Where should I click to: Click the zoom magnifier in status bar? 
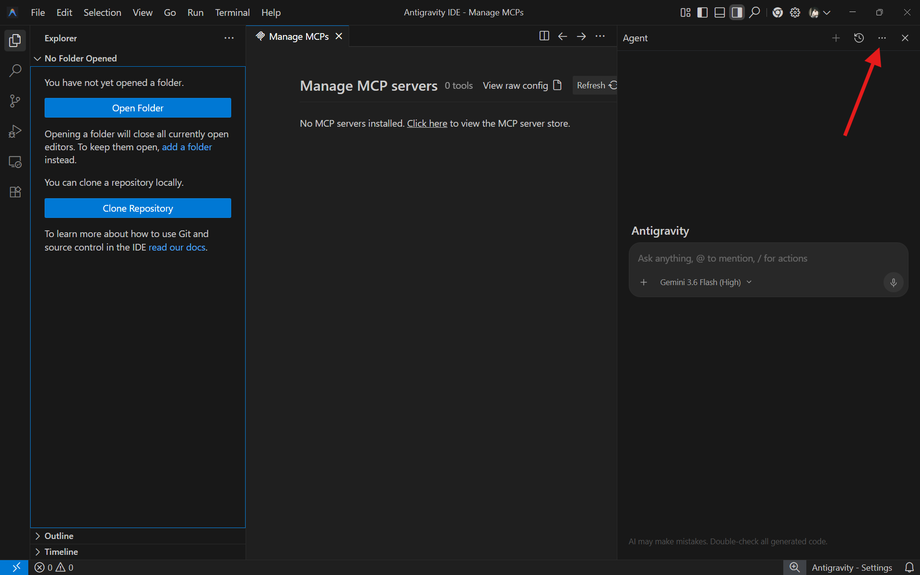click(794, 567)
